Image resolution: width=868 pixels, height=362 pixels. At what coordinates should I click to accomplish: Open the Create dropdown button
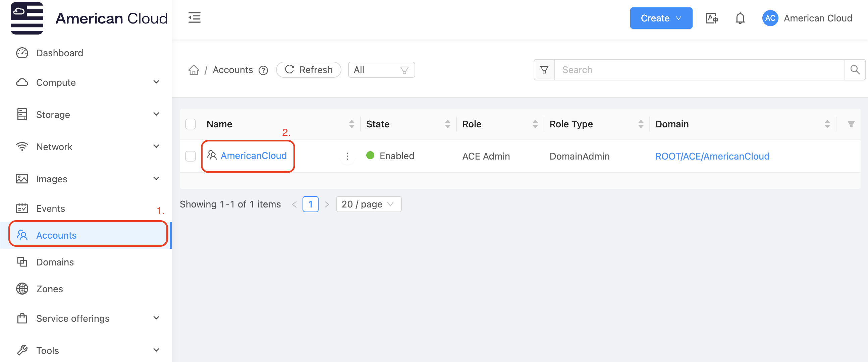[661, 18]
